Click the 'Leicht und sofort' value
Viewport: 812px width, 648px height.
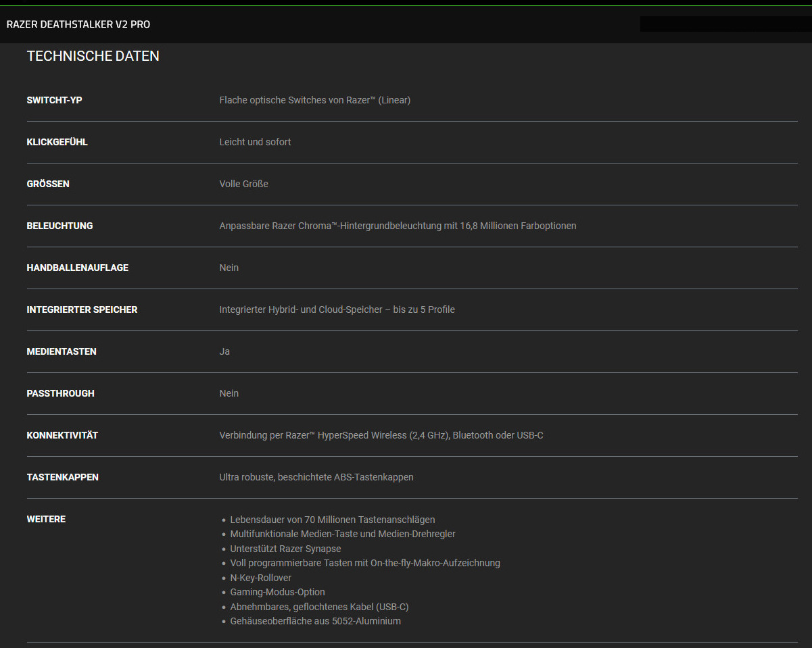tap(255, 142)
